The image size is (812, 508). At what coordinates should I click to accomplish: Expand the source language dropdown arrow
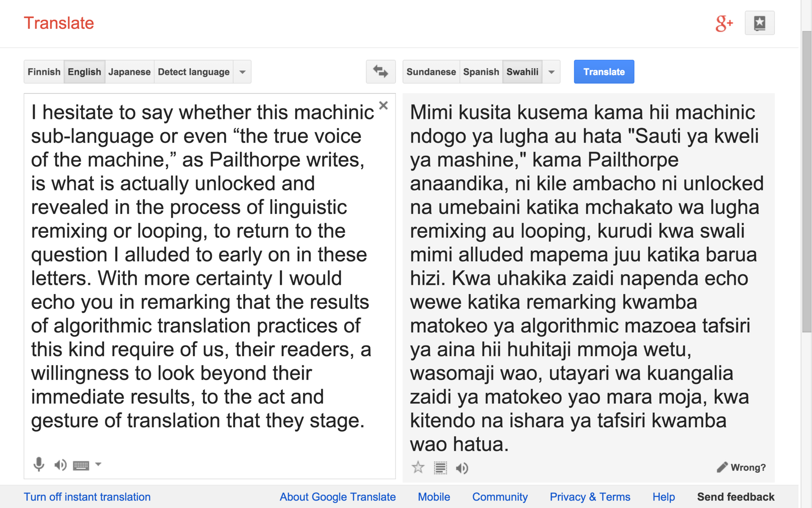(242, 72)
